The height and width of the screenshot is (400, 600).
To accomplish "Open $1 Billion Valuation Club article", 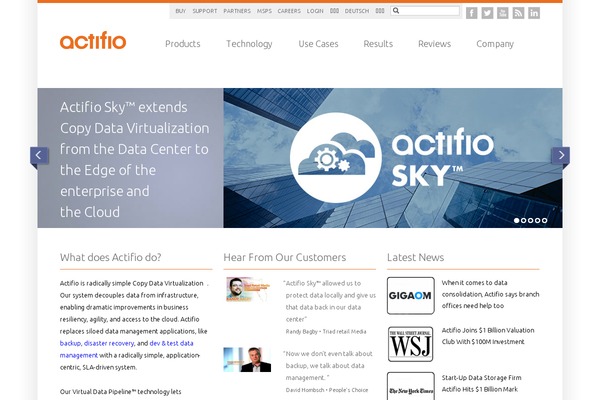I will pyautogui.click(x=488, y=336).
